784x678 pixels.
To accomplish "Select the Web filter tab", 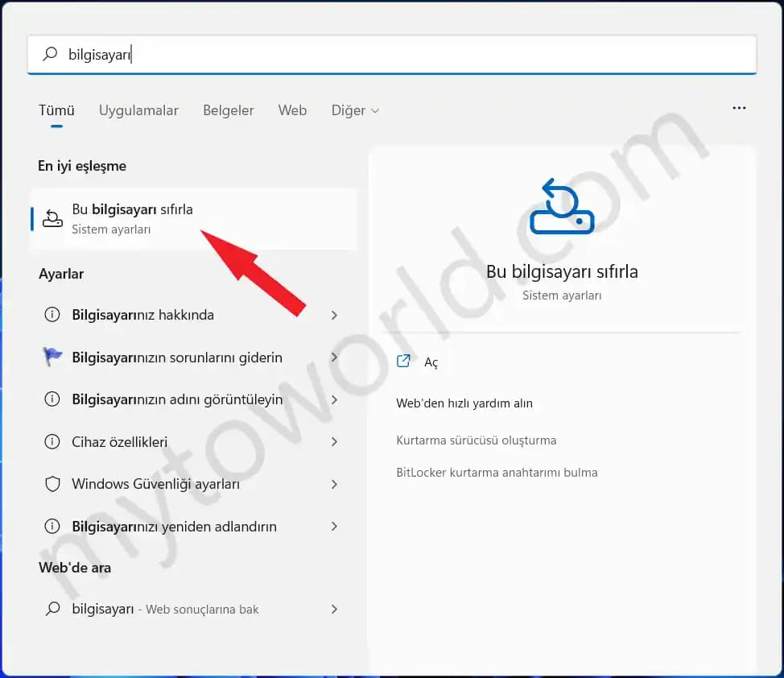I will pos(292,110).
